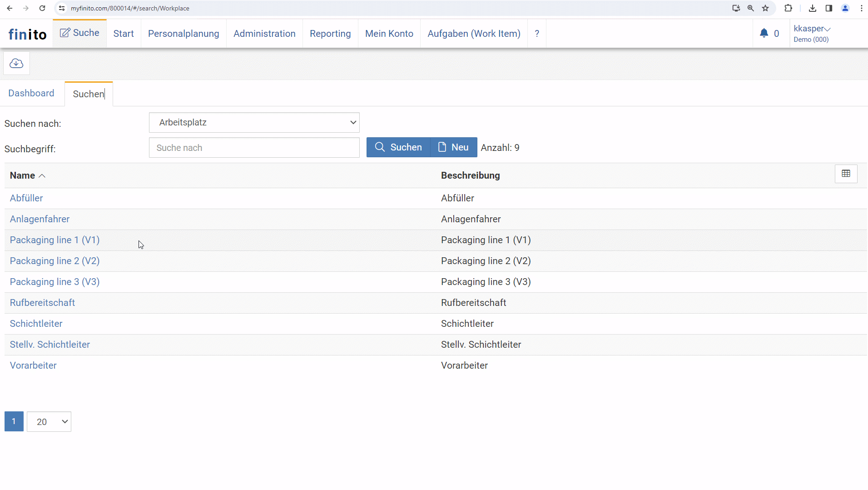Open the table column settings icon
This screenshot has width=868, height=490.
click(846, 174)
